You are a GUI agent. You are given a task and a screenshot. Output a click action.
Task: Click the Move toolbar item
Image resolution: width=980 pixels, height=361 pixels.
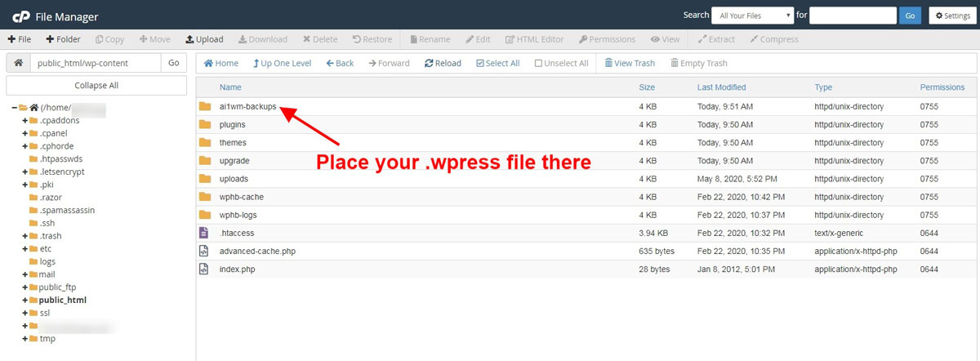[x=155, y=39]
